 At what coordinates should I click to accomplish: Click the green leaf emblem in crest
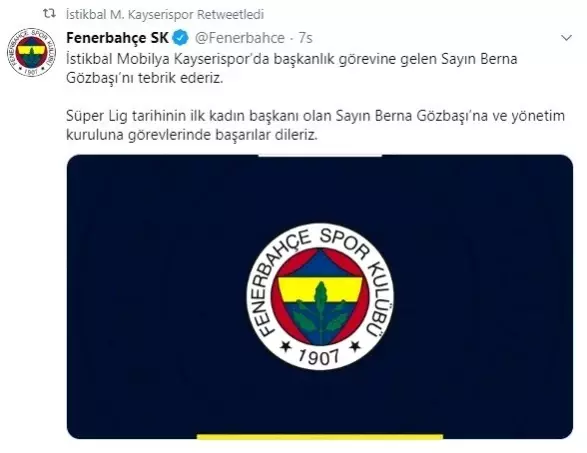click(x=320, y=313)
